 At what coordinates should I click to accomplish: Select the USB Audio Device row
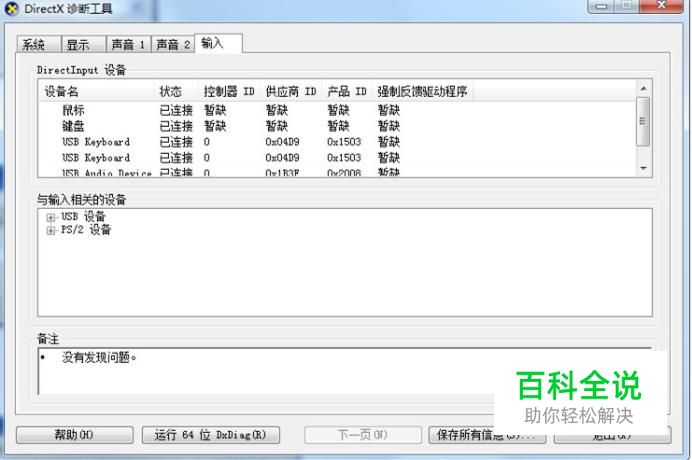[x=338, y=173]
